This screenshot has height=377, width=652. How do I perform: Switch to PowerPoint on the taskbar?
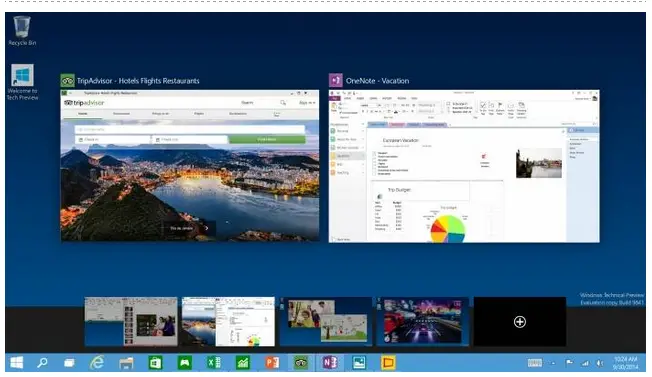coord(272,363)
